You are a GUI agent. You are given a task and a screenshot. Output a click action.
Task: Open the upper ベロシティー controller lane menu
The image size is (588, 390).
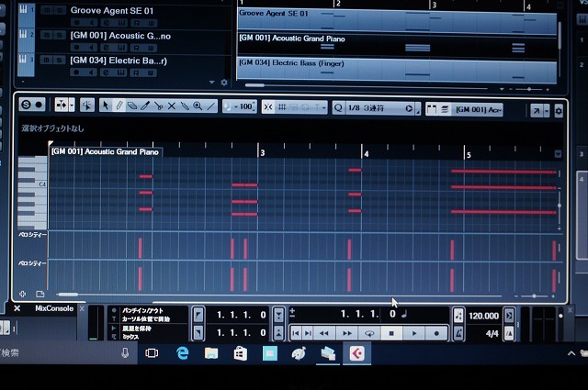(x=33, y=235)
